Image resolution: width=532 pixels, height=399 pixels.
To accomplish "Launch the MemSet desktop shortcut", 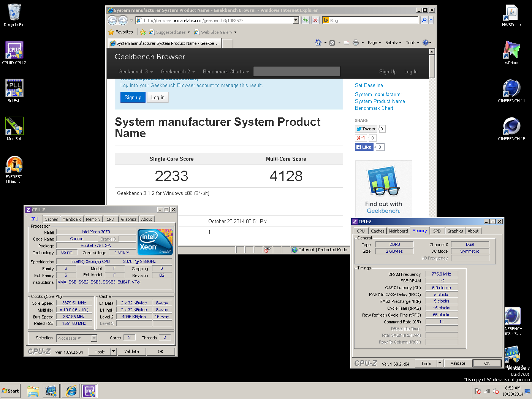I will click(x=14, y=129).
